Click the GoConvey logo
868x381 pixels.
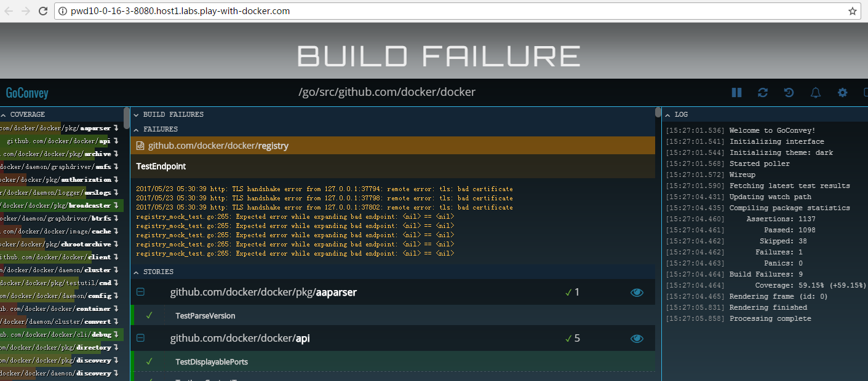pos(27,93)
